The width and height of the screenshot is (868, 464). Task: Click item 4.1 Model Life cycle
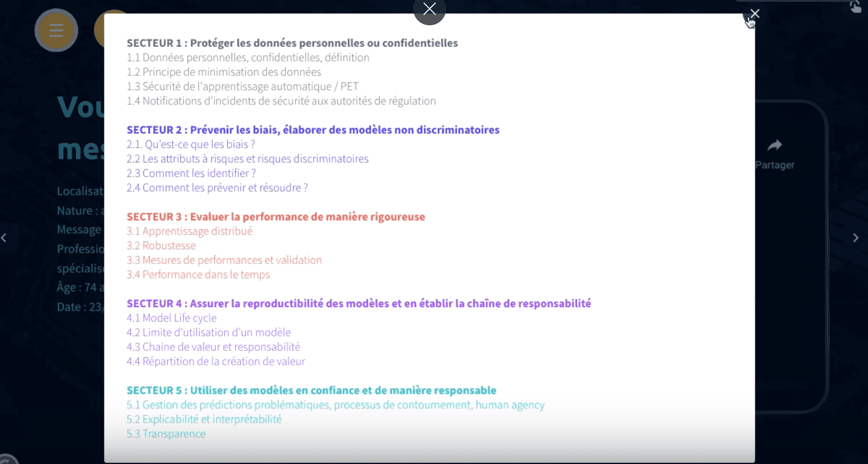(171, 318)
